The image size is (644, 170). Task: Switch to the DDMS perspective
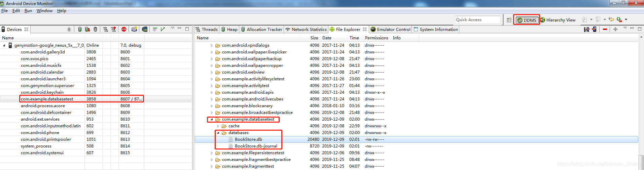pos(527,20)
